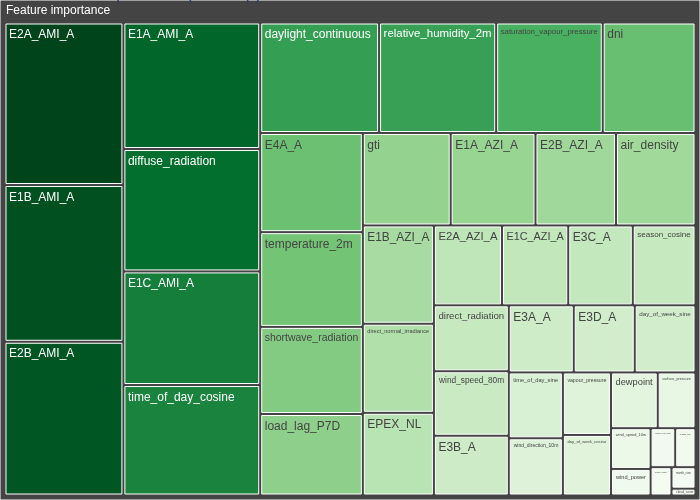
Task: Select the time_of_day_sine tile
Action: pyautogui.click(x=536, y=405)
